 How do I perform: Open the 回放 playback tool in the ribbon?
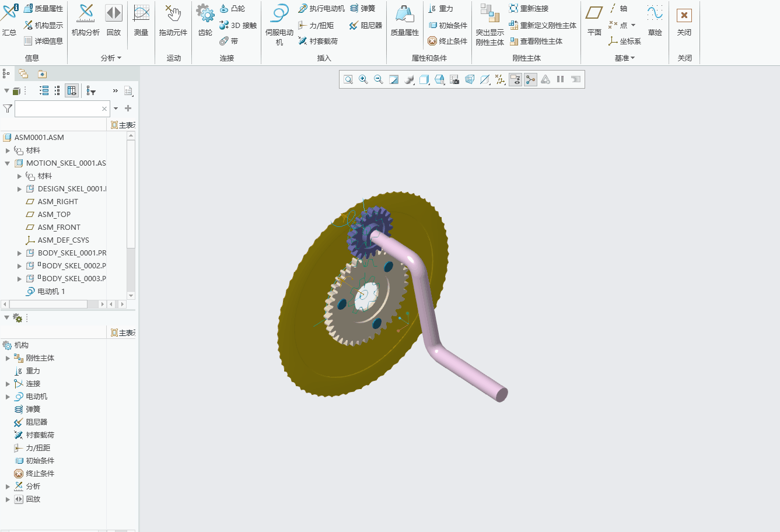point(114,20)
